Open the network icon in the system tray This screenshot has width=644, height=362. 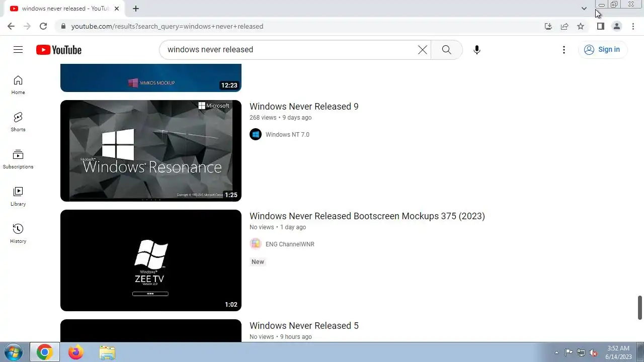click(581, 352)
